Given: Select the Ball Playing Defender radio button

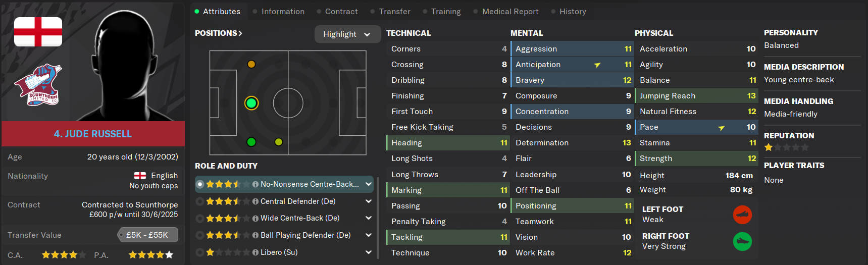Looking at the screenshot, I should (200, 235).
